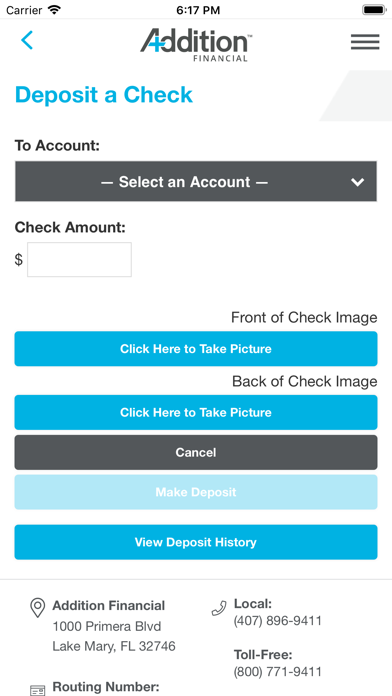Tap the battery indicator icon
The height and width of the screenshot is (696, 392).
(x=375, y=10)
